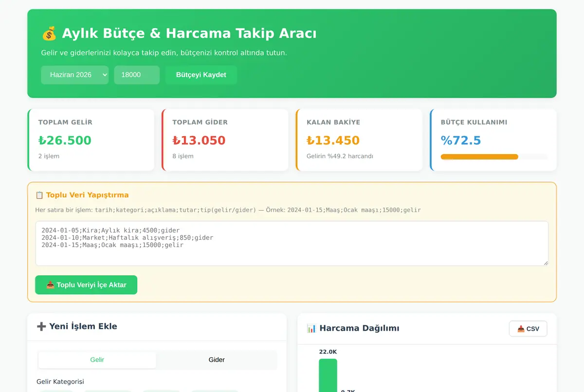Click the Gelir Kategorisi label
Image resolution: width=584 pixels, height=392 pixels.
click(60, 382)
